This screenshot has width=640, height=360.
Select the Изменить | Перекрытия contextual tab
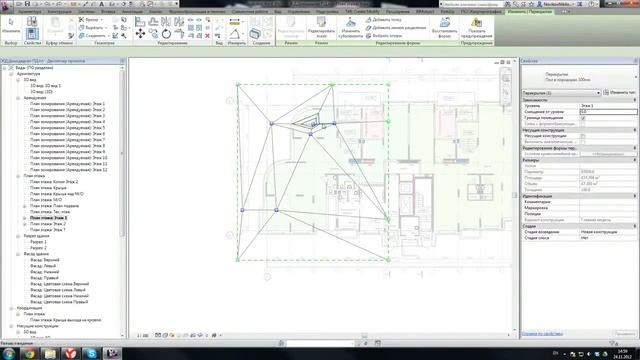pos(530,12)
